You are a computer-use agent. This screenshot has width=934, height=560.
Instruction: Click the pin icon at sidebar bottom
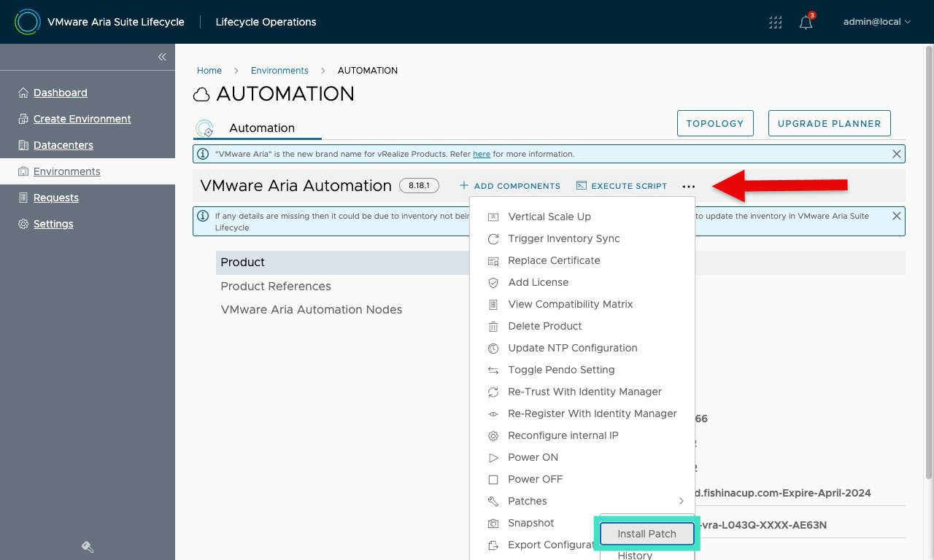pos(88,546)
